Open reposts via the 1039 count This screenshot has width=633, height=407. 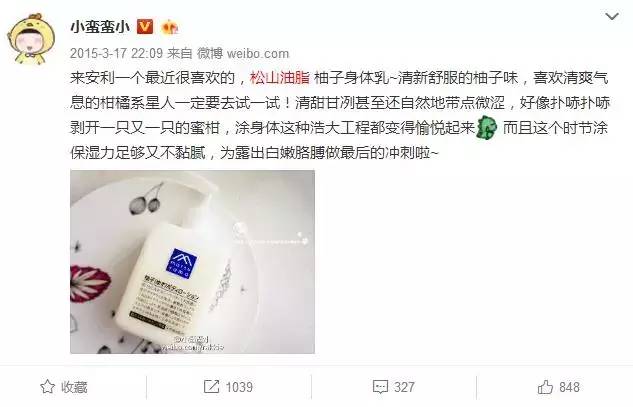tap(239, 387)
